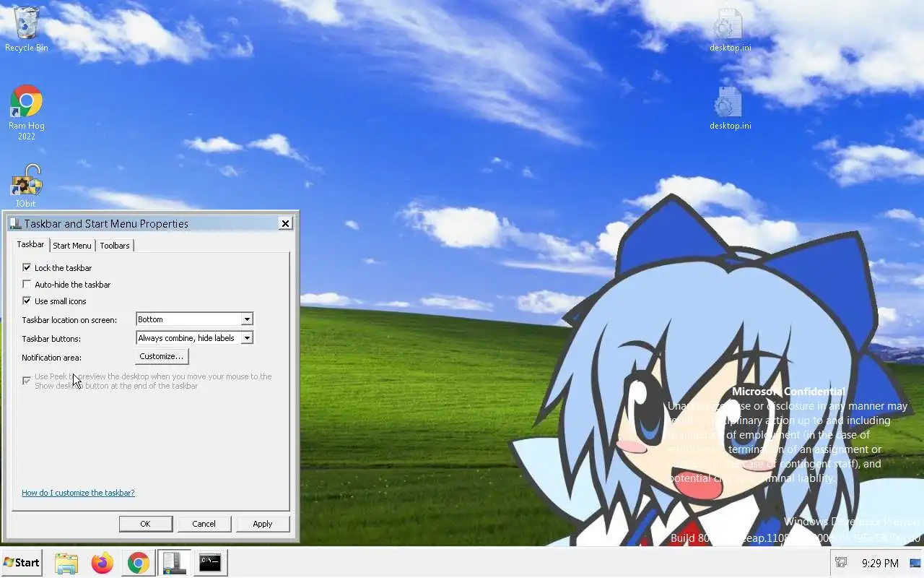Open How do I customize the taskbar link
The image size is (924, 578).
78,493
